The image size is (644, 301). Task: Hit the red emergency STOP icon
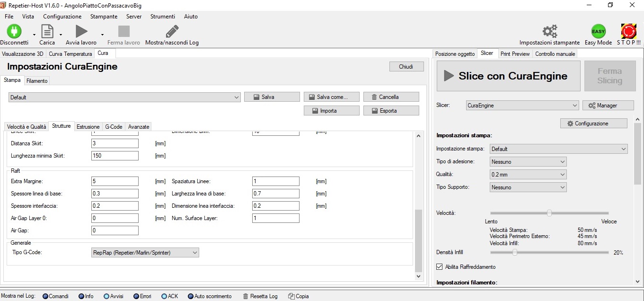(x=628, y=31)
